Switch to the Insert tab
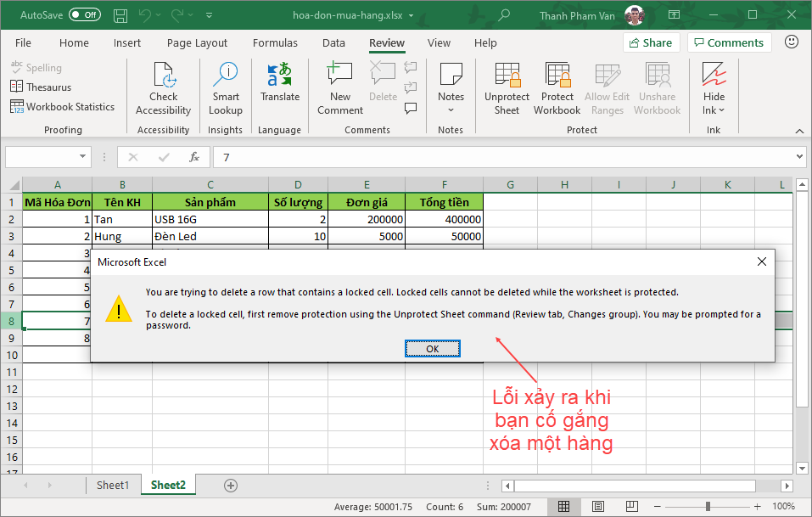The image size is (812, 517). coord(127,43)
